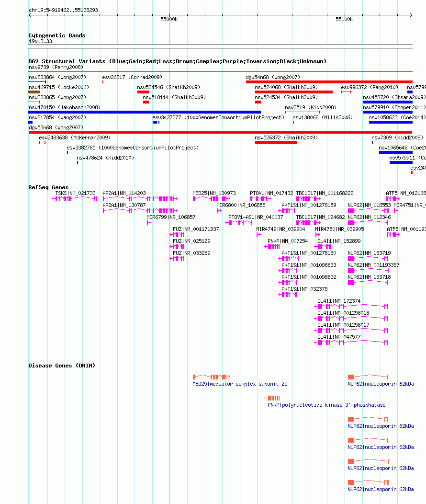Screen dimensions: 426x504
Task: Open esv3427277 (1000GenomesConsortiumPilotProject) label
Action: [x=218, y=117]
